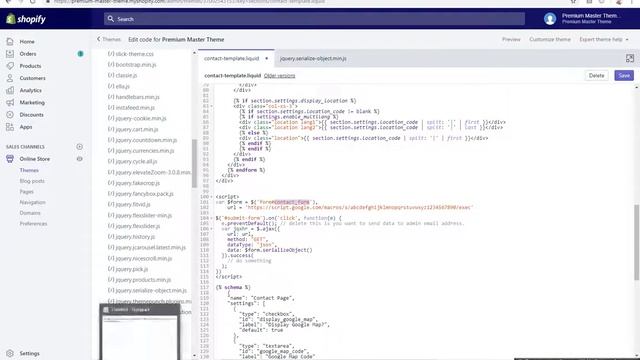Click file list scrollbar thumb
640x360 pixels.
[x=194, y=163]
